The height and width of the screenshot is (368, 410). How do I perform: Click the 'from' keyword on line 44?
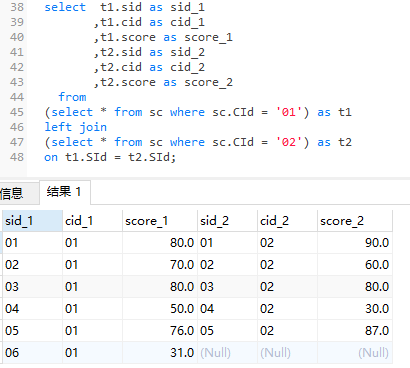click(x=72, y=97)
